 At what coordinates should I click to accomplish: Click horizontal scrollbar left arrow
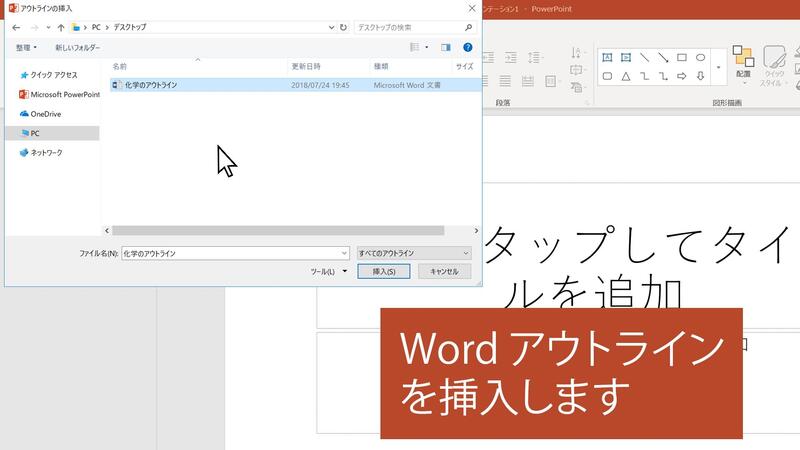107,231
